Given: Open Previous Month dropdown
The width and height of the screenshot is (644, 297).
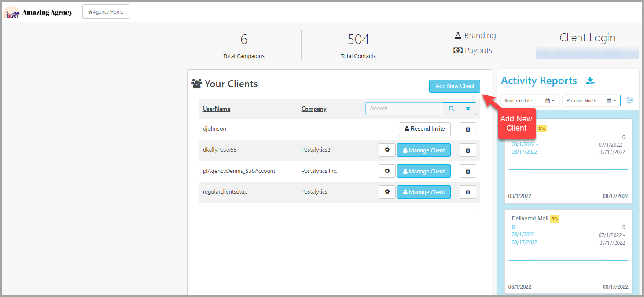Looking at the screenshot, I should [592, 100].
